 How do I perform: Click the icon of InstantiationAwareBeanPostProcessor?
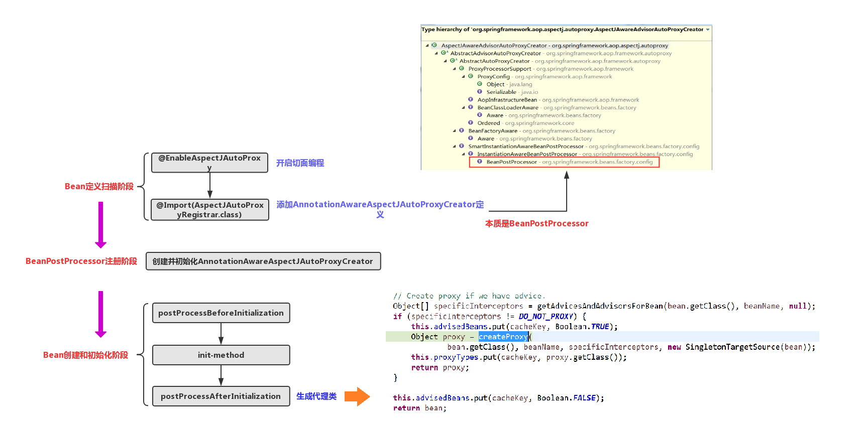[471, 154]
